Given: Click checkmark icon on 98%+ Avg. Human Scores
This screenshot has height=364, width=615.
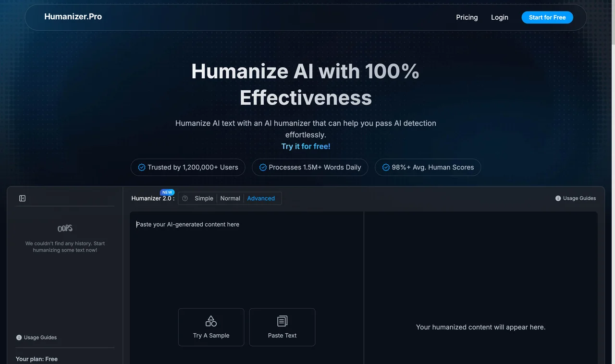Looking at the screenshot, I should [x=386, y=168].
